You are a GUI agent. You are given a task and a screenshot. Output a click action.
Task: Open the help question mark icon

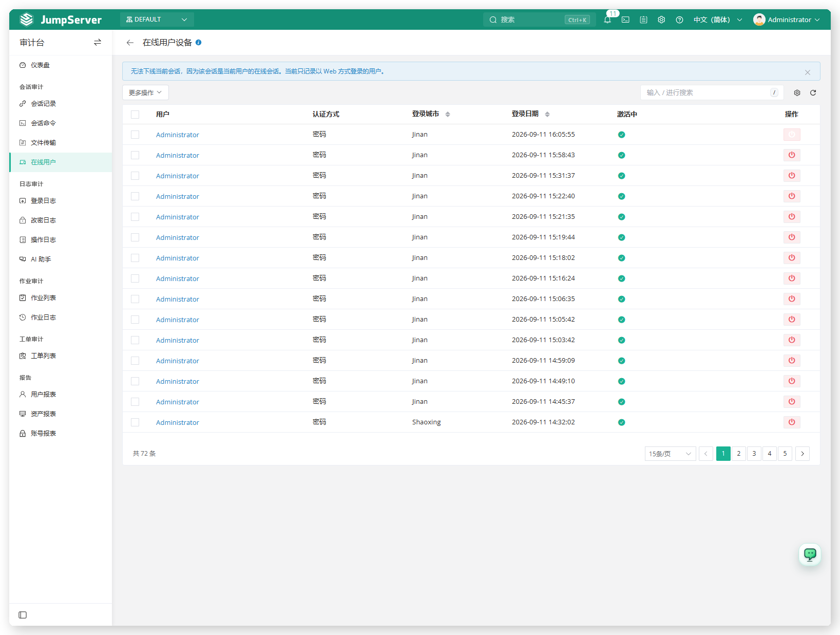coord(679,20)
